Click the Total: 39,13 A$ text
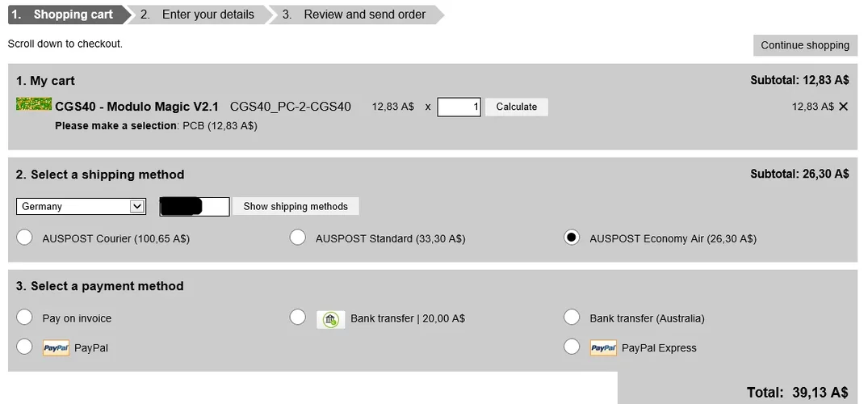868x404 pixels. (797, 393)
